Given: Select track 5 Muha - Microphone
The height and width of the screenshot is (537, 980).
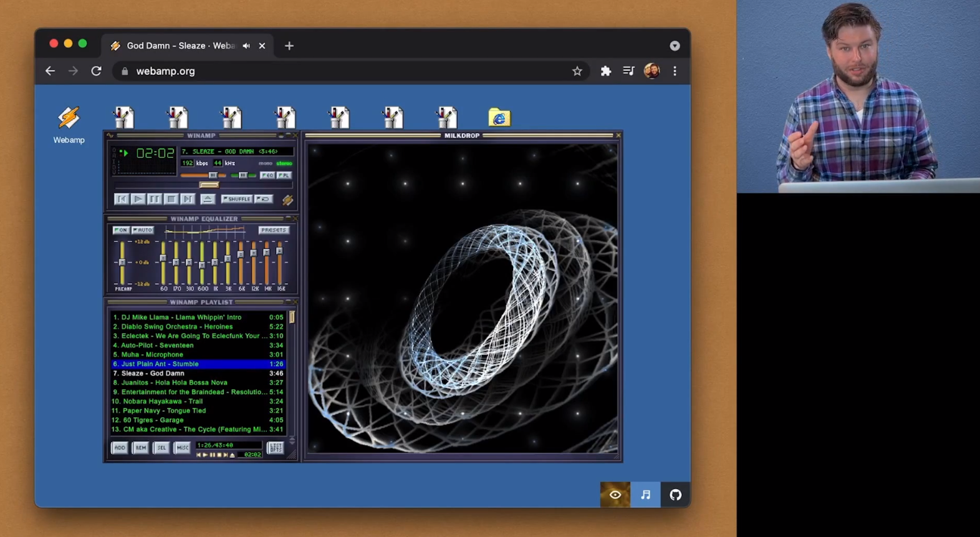Looking at the screenshot, I should click(198, 355).
